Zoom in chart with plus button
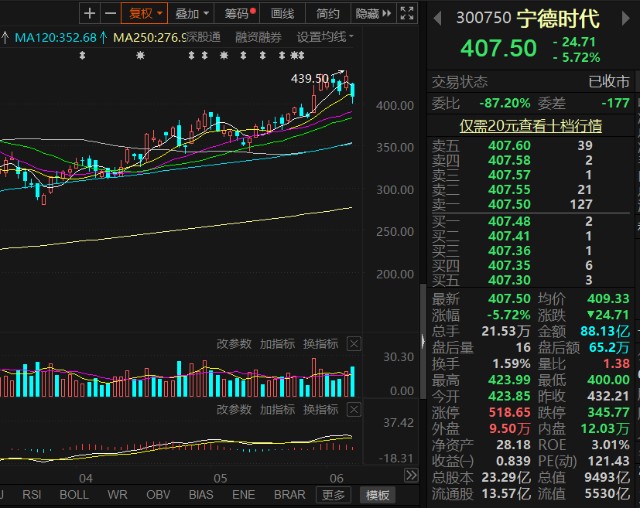 (x=89, y=14)
